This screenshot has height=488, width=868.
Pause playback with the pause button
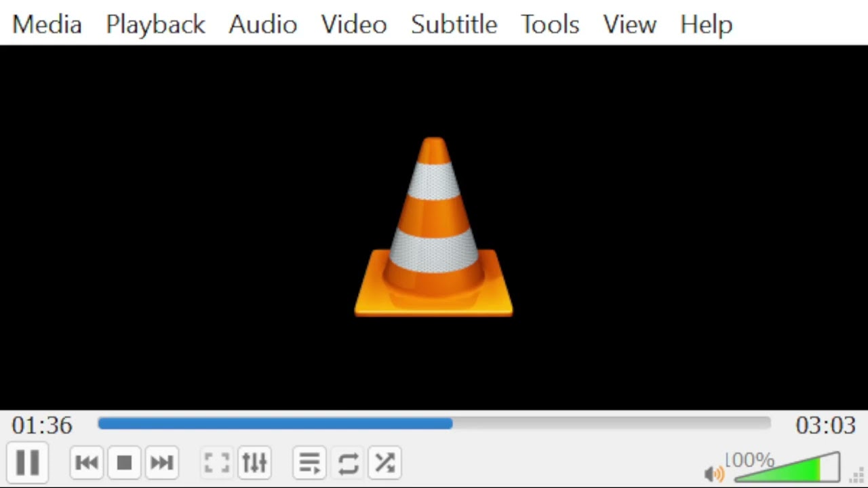click(27, 462)
